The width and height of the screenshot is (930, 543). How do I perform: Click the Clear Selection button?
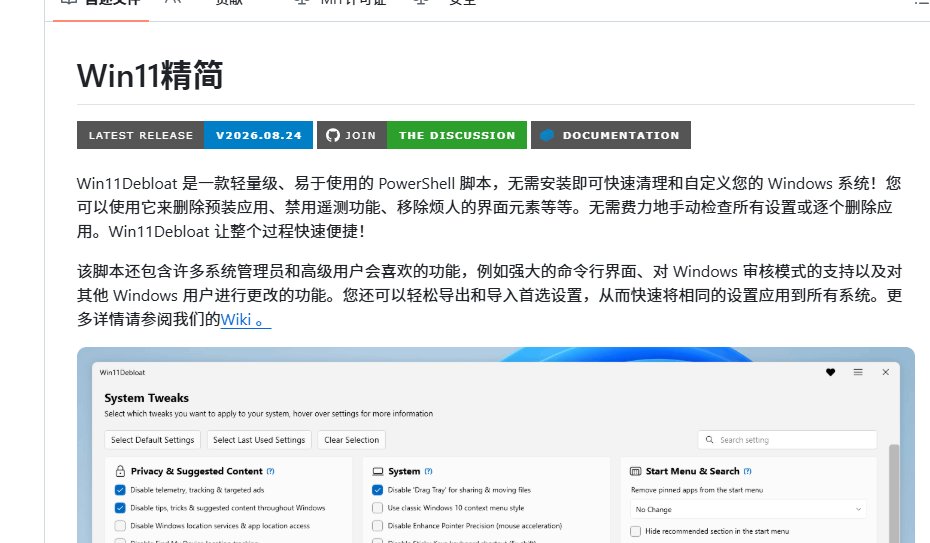351,440
